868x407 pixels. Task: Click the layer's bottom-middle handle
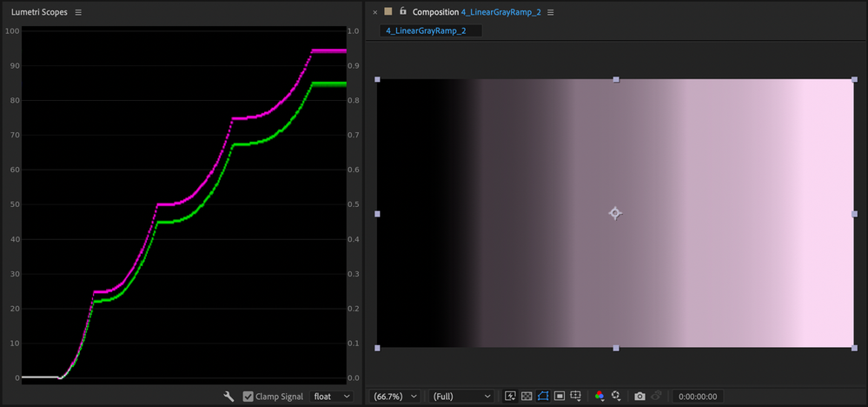point(616,349)
